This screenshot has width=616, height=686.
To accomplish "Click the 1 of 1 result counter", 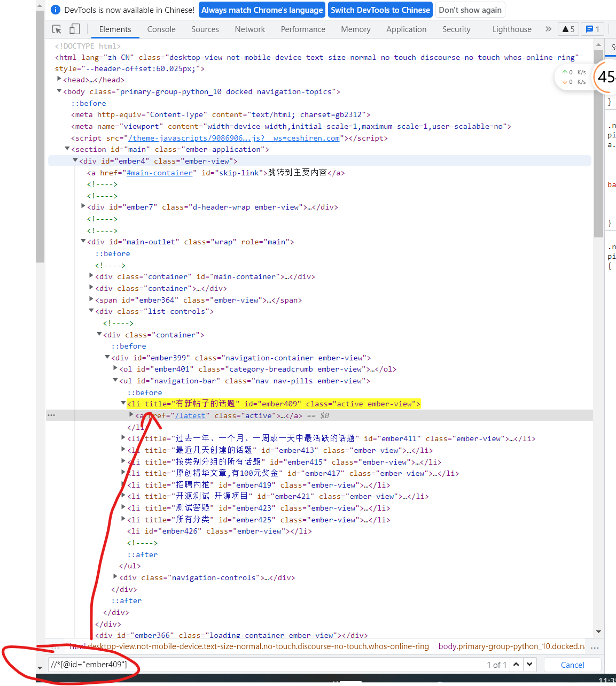I will coord(496,665).
